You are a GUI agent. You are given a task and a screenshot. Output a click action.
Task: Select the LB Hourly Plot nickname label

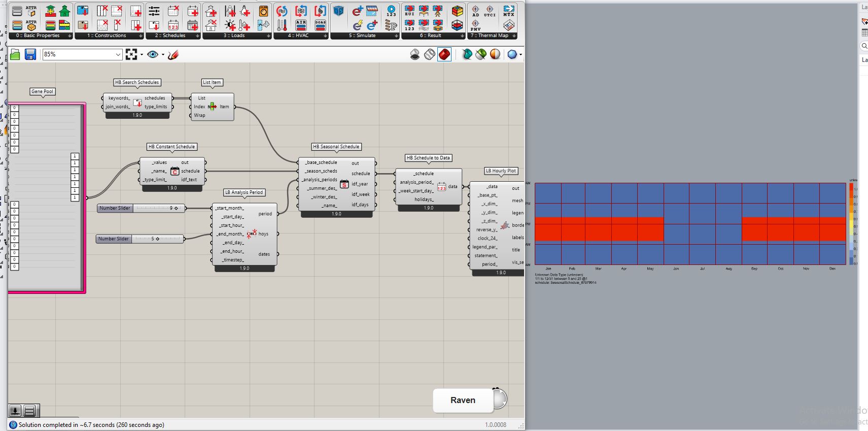point(501,171)
